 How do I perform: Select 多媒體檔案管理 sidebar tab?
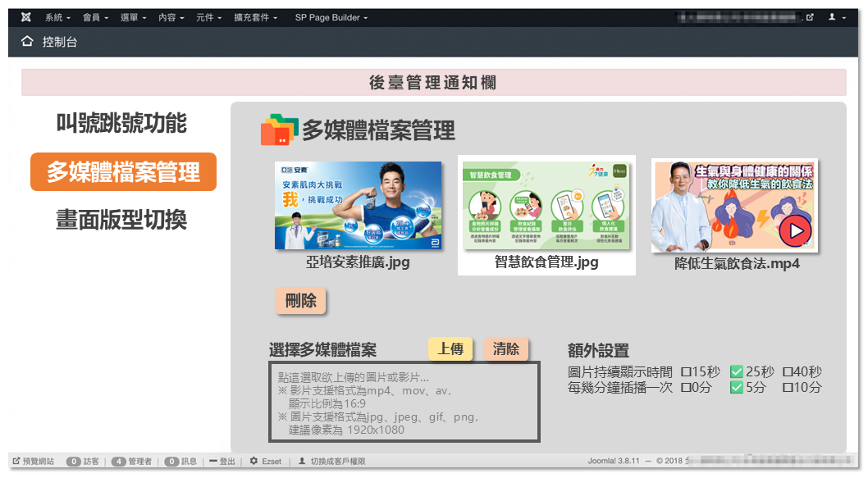coord(123,172)
